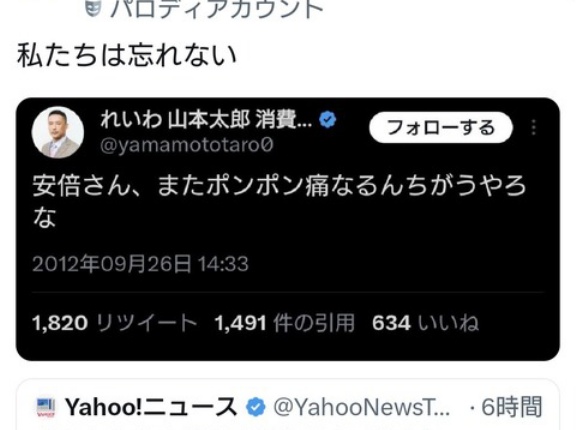Click the Yahoo!ニュース verified badge
The image size is (576, 430).
tap(255, 408)
